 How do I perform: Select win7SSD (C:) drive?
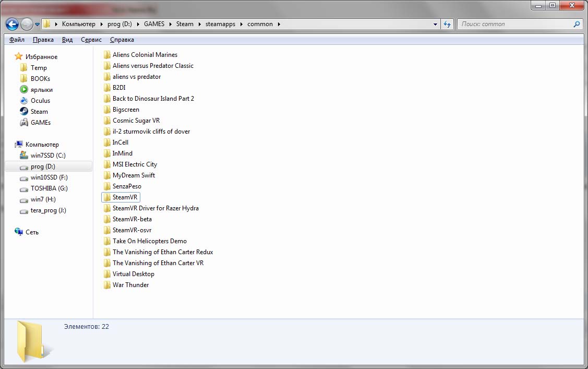click(x=43, y=155)
